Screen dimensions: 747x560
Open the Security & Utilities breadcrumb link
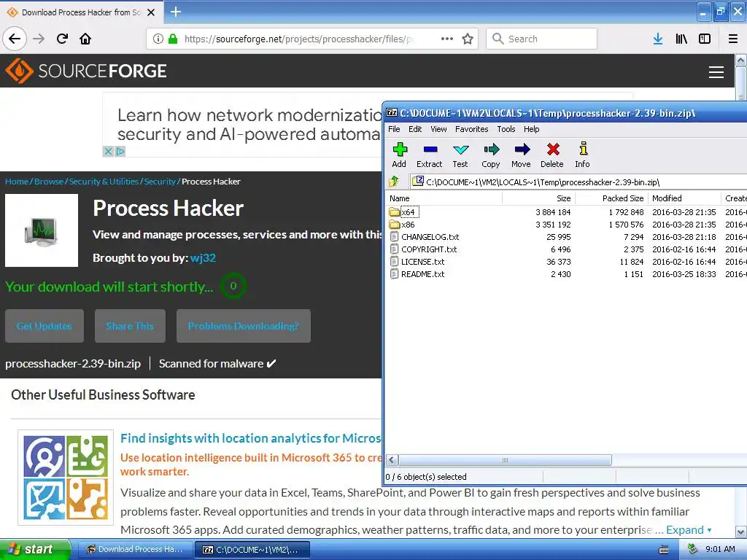104,182
